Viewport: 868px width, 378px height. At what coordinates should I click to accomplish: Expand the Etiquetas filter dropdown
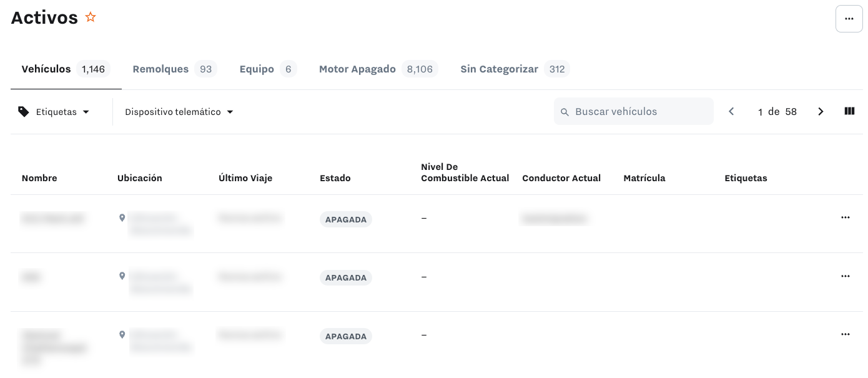point(54,112)
